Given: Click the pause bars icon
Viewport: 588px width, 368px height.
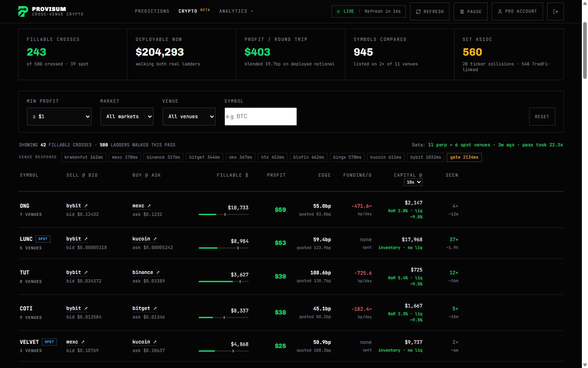Looking at the screenshot, I should 462,12.
